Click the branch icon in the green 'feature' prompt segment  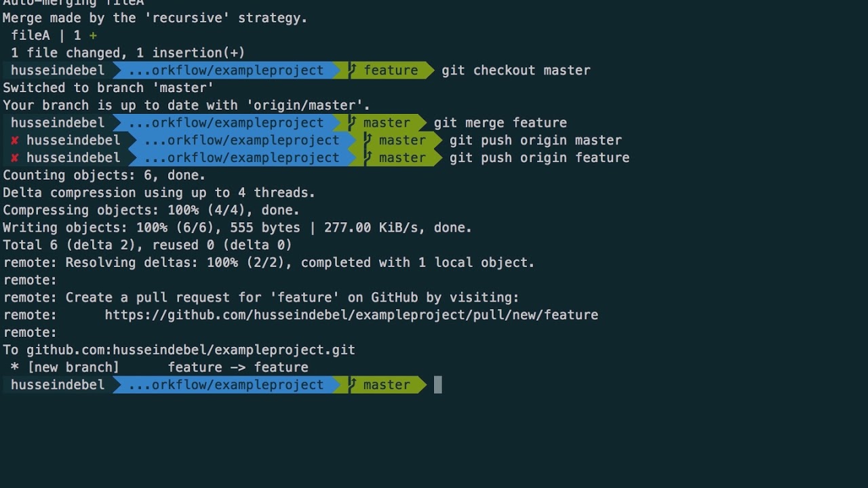coord(353,70)
